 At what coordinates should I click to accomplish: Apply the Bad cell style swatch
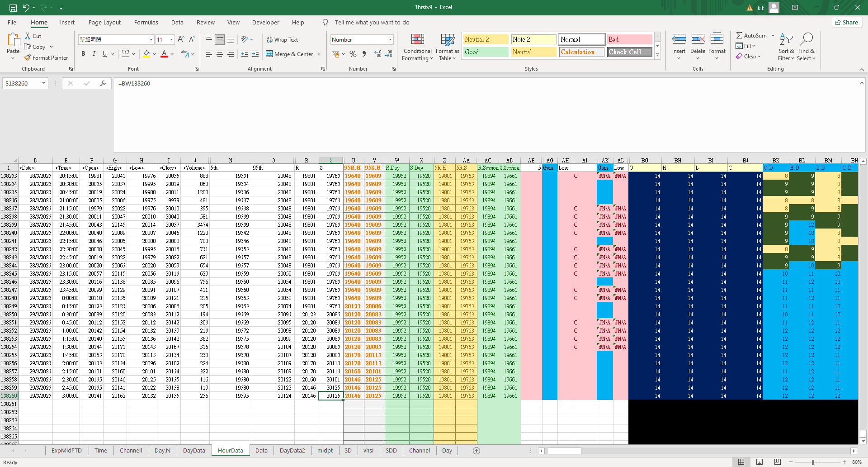click(x=629, y=39)
